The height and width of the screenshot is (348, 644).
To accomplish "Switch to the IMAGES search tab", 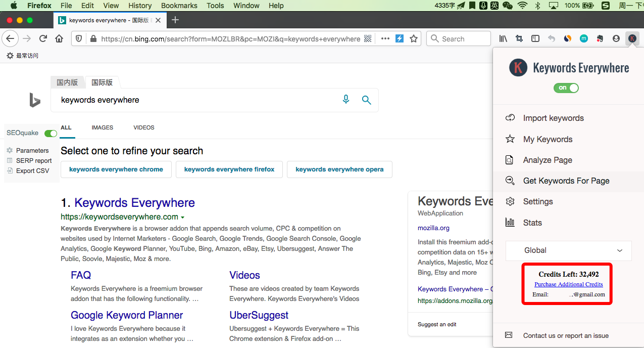I will pos(102,127).
